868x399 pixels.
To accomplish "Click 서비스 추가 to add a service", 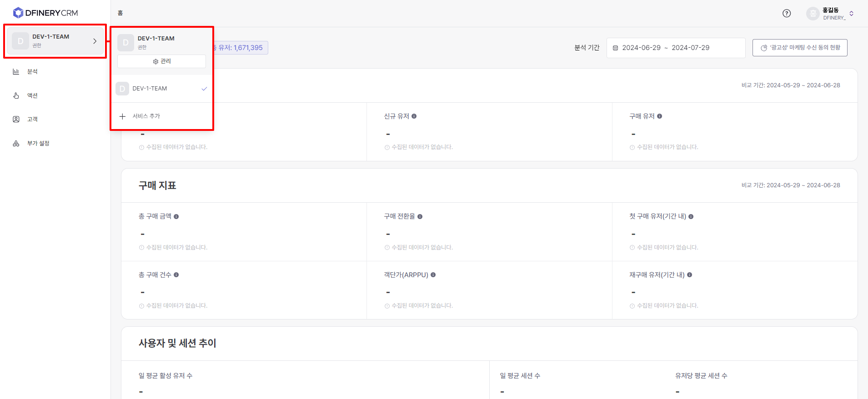I will click(x=146, y=116).
